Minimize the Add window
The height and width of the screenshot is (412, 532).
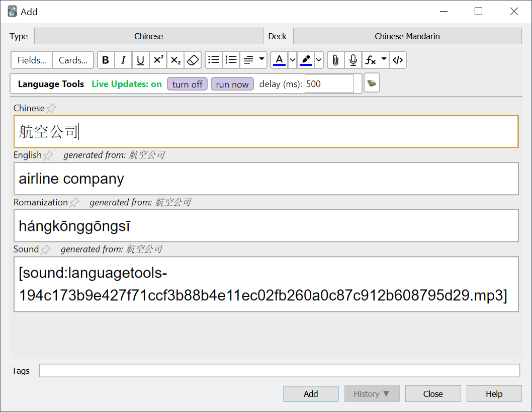point(444,12)
